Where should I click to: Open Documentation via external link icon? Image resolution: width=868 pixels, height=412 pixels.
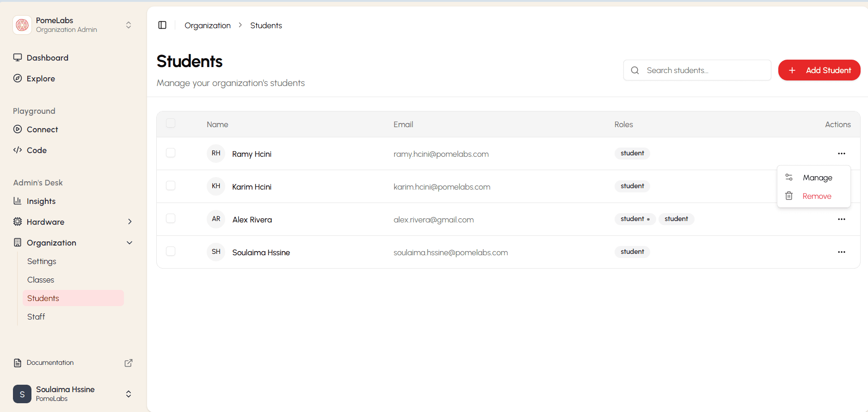(129, 363)
